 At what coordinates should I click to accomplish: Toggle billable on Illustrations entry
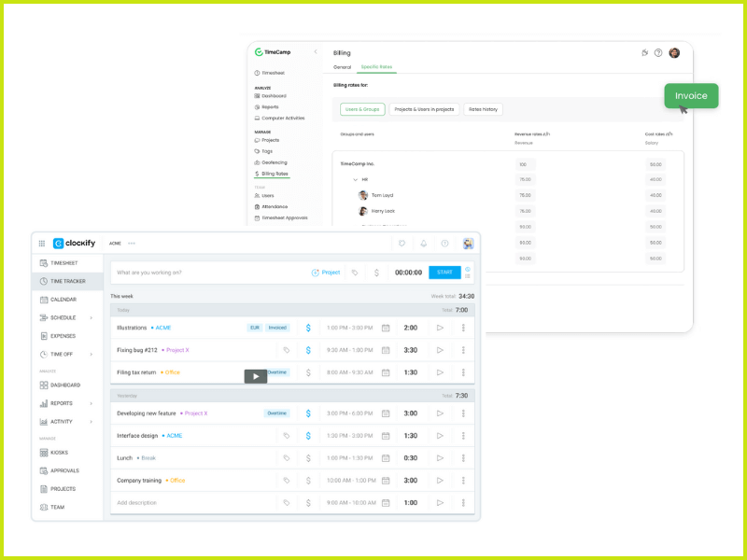[x=308, y=328]
